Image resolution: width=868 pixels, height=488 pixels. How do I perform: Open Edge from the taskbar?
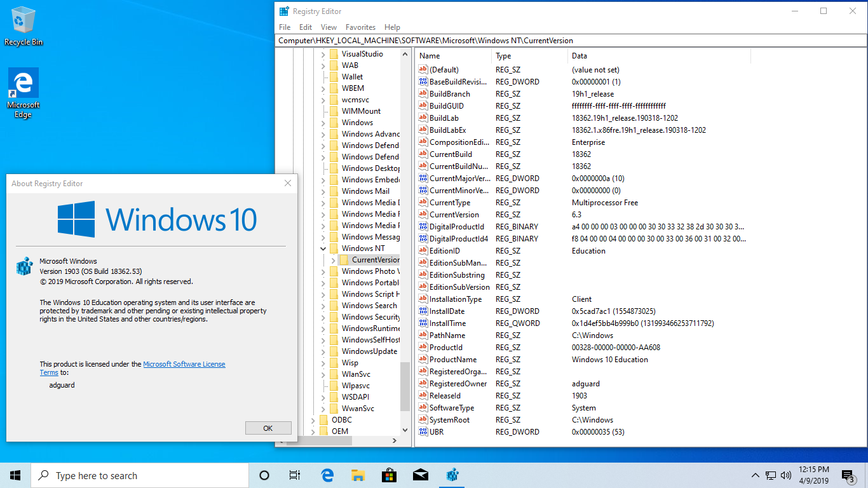coord(327,475)
